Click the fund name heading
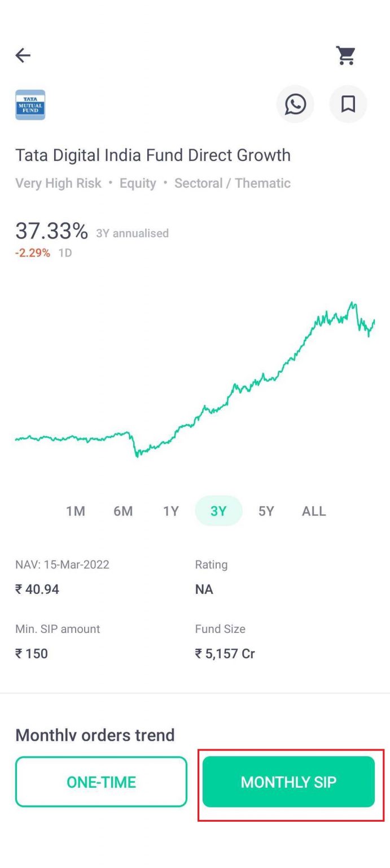390x868 pixels. [154, 155]
